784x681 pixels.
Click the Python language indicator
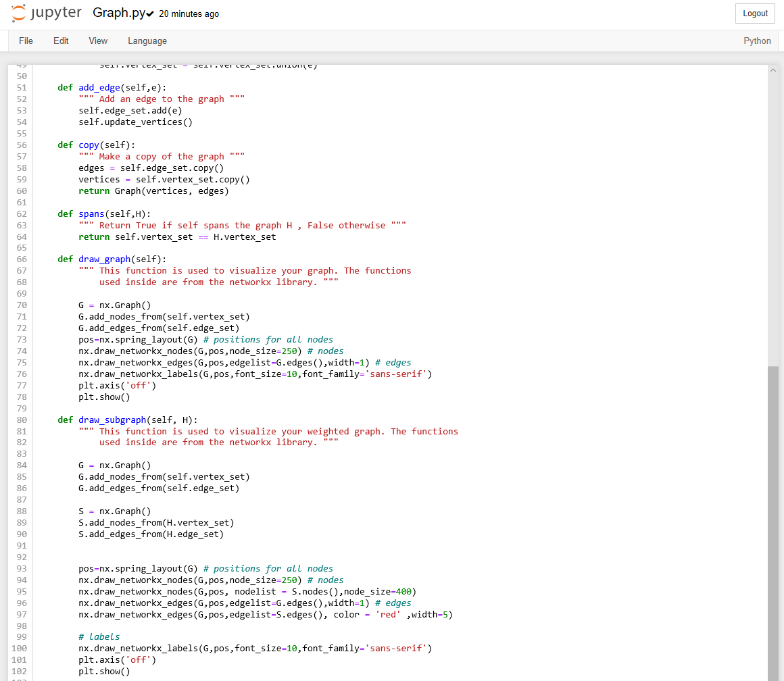click(757, 41)
